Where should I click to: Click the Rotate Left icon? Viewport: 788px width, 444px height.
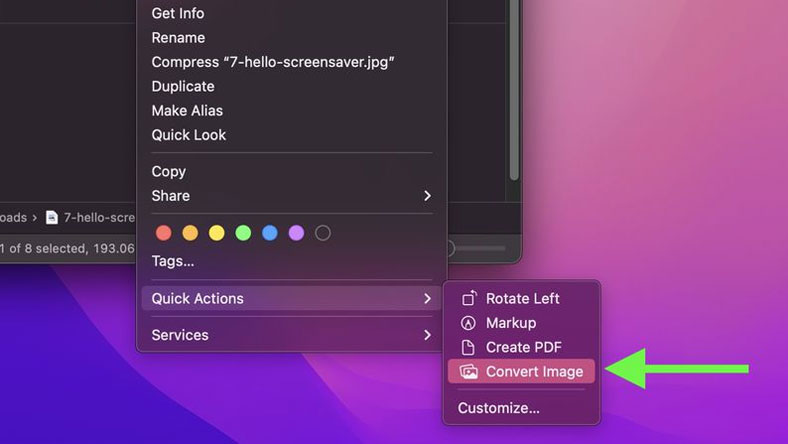pos(469,298)
